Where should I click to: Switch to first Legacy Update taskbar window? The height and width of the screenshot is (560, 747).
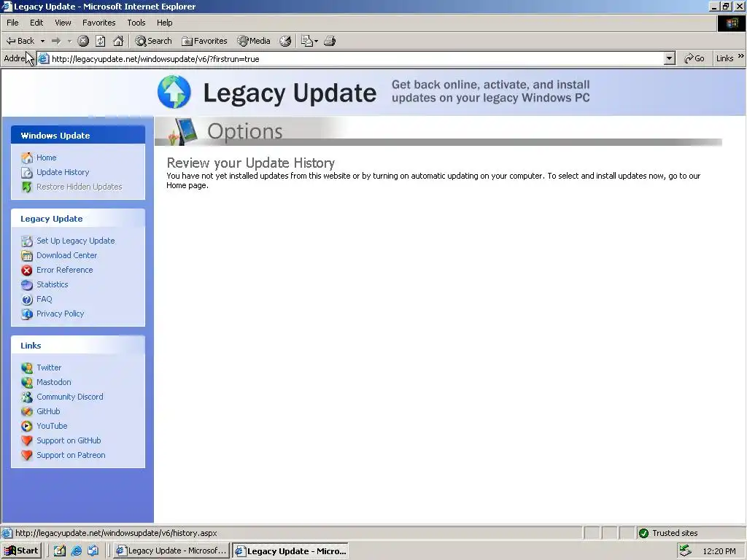click(x=171, y=551)
